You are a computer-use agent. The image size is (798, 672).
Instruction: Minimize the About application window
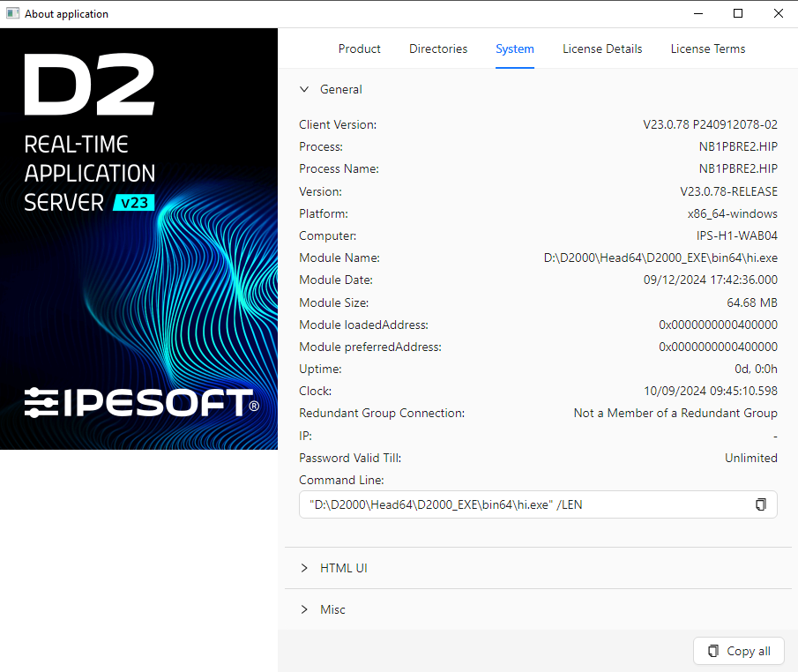pyautogui.click(x=697, y=14)
